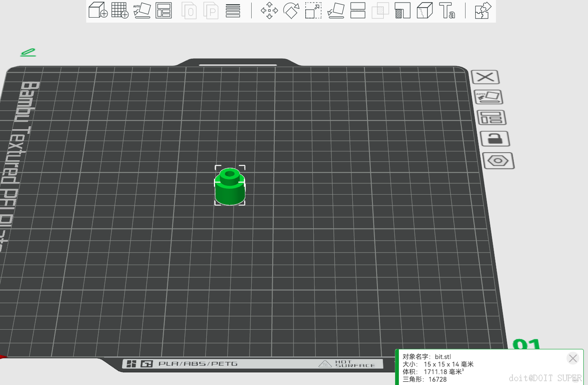Select the green bit.stl model on the plate
Image resolution: width=588 pixels, height=385 pixels.
coord(230,186)
